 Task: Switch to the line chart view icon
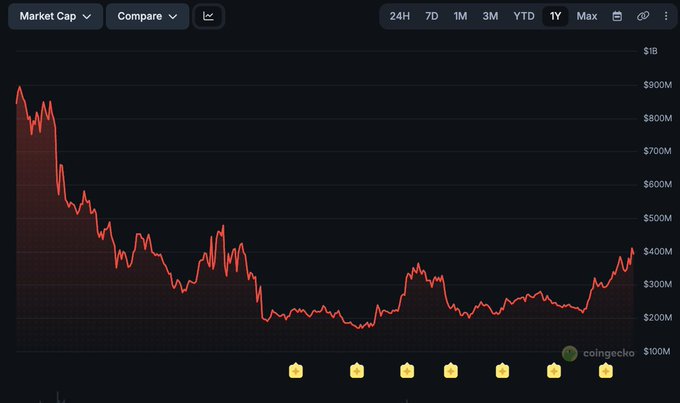[x=209, y=16]
